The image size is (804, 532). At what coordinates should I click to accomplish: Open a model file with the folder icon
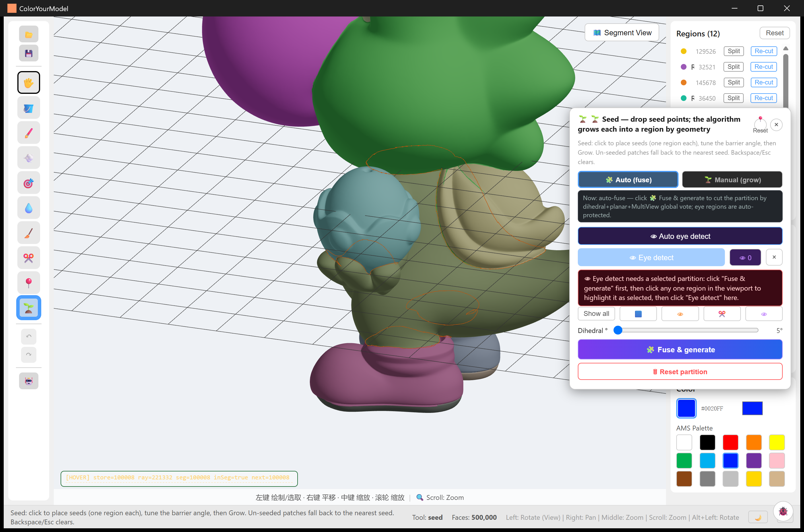pyautogui.click(x=28, y=34)
